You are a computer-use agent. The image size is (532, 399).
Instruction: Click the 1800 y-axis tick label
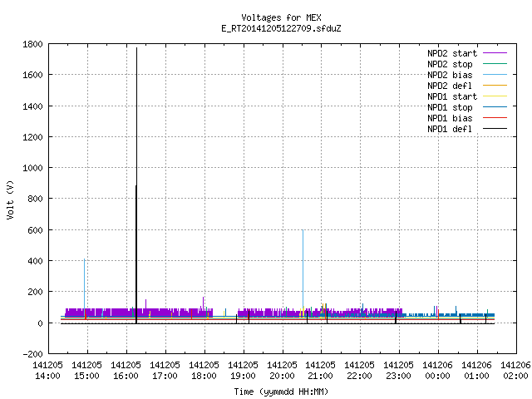tap(32, 44)
